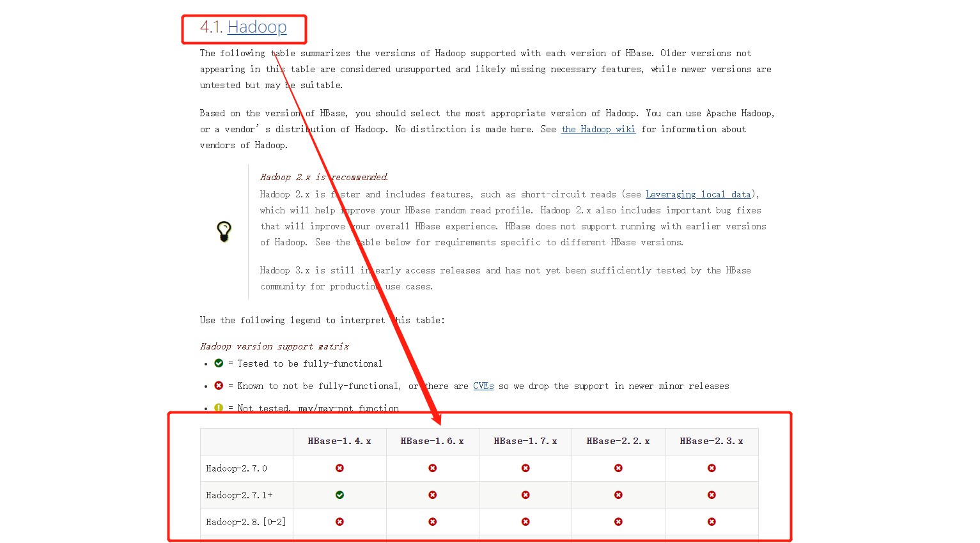Click the 'Hadoop version support matrix' caption
Image resolution: width=980 pixels, height=543 pixels.
[274, 346]
